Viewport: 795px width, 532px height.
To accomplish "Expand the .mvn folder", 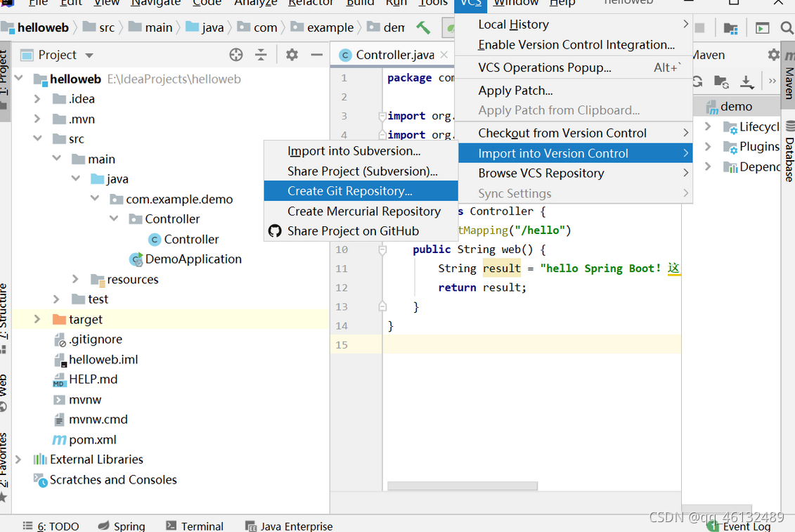I will point(37,119).
